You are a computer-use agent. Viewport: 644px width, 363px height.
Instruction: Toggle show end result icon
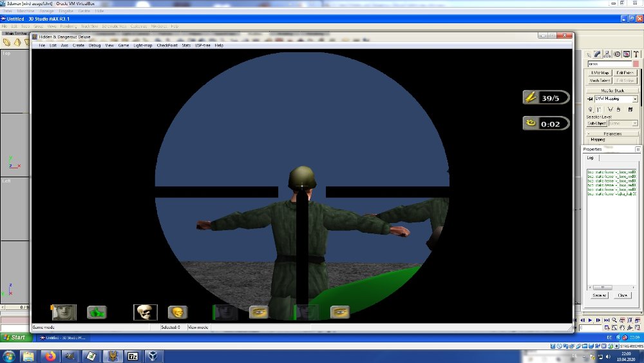[x=599, y=110]
